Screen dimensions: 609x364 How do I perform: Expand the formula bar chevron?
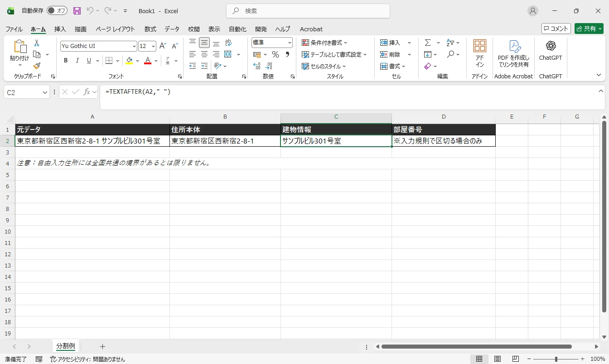click(601, 91)
